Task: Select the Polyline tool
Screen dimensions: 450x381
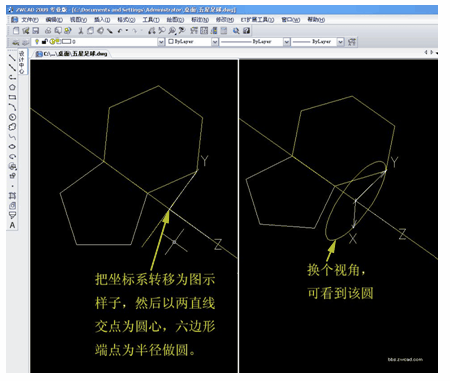Action: [12, 77]
